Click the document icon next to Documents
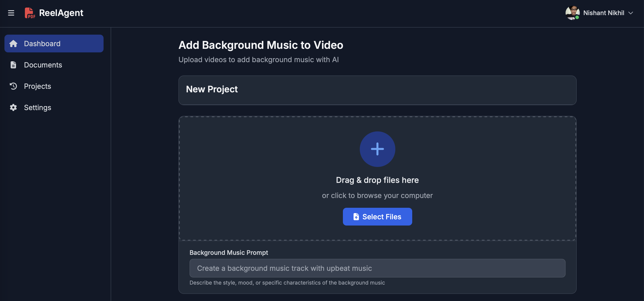 13,65
